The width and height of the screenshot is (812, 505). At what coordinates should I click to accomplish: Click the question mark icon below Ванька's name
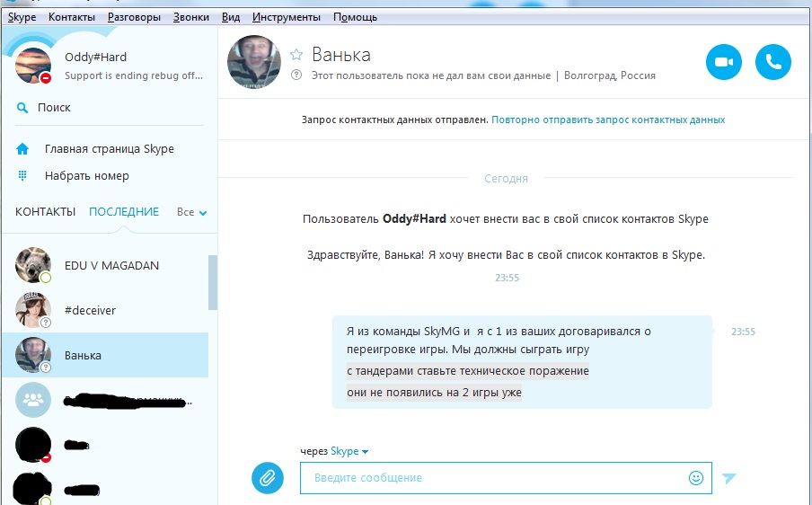pyautogui.click(x=296, y=75)
